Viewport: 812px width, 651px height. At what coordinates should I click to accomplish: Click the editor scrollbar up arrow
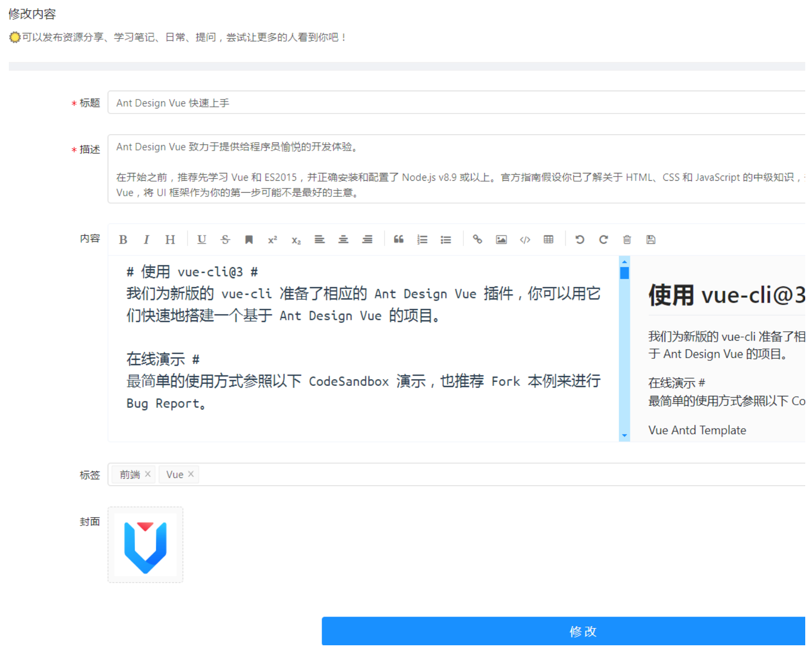[625, 261]
